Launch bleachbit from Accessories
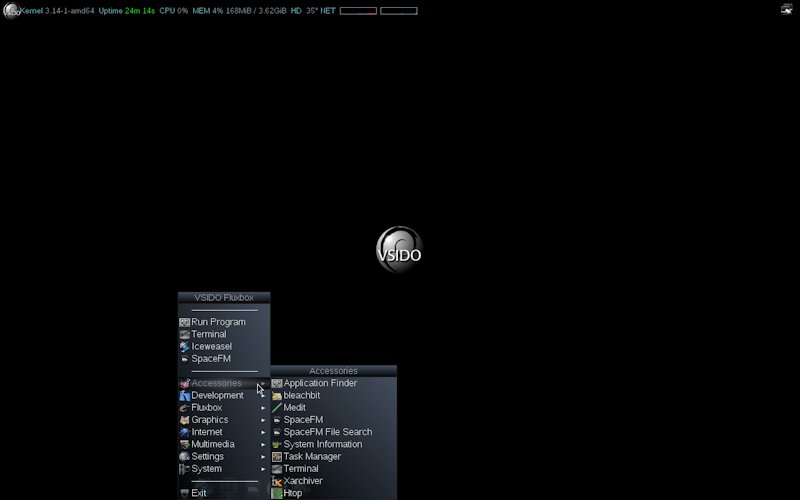This screenshot has width=800, height=500. coord(334,395)
